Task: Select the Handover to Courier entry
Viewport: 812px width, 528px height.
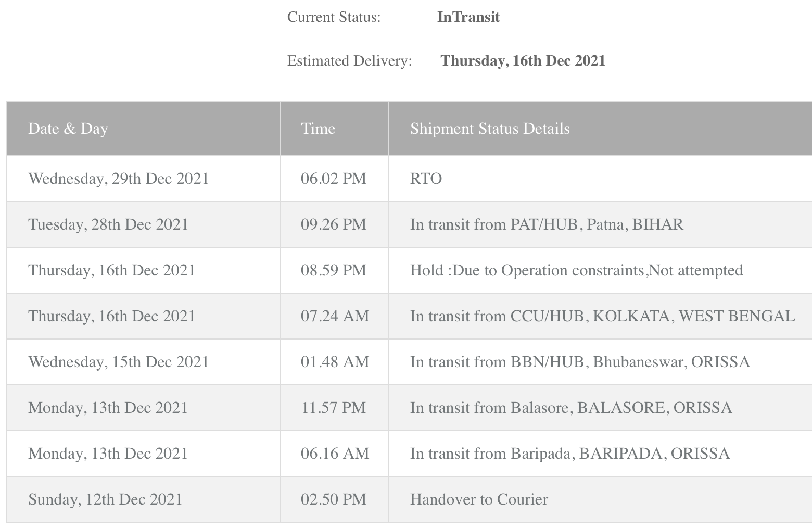Action: 479,499
